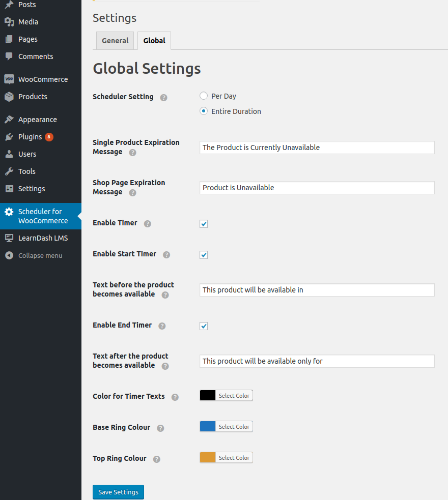Image resolution: width=448 pixels, height=500 pixels.
Task: Click Select Color for Timer Texts
Action: tap(234, 395)
